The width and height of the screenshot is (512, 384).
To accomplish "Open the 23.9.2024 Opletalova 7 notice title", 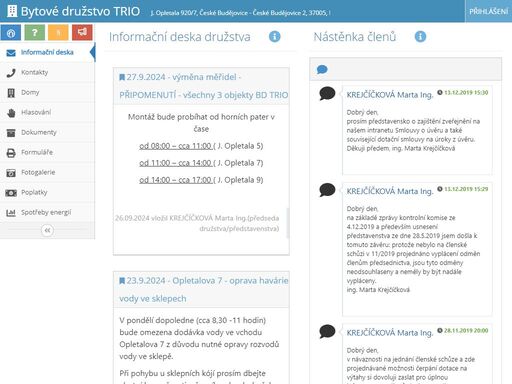I will pyautogui.click(x=203, y=289).
